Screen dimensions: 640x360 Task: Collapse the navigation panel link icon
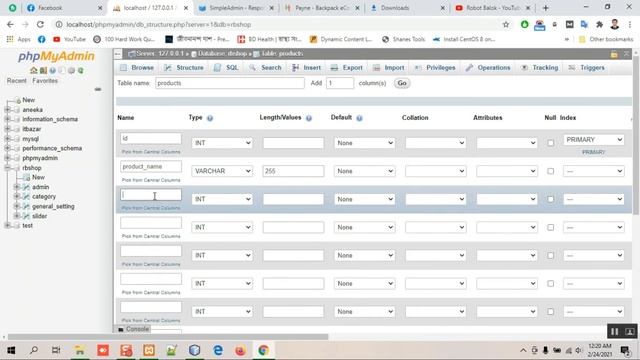pyautogui.click(x=98, y=89)
